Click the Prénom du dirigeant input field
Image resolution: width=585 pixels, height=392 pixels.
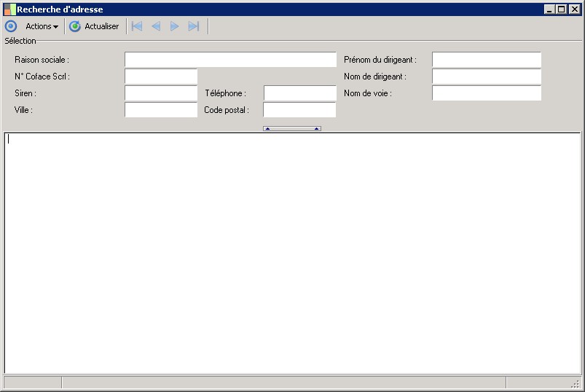click(x=487, y=60)
